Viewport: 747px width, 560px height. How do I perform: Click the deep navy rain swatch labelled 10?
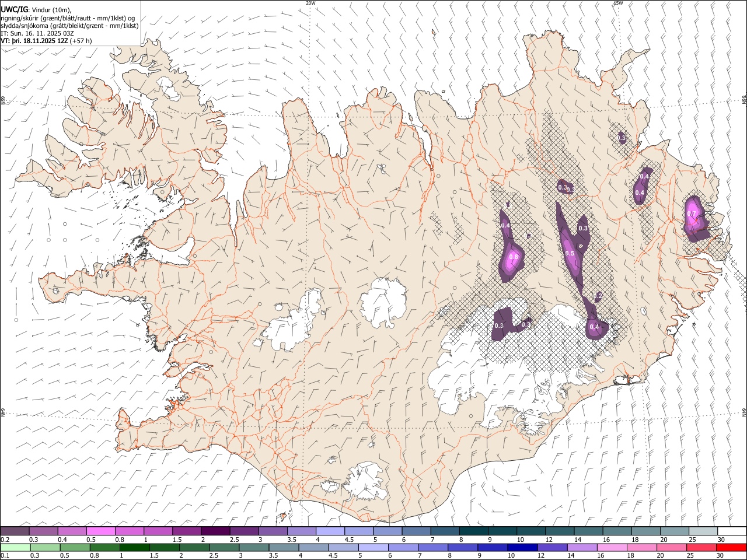point(522,547)
